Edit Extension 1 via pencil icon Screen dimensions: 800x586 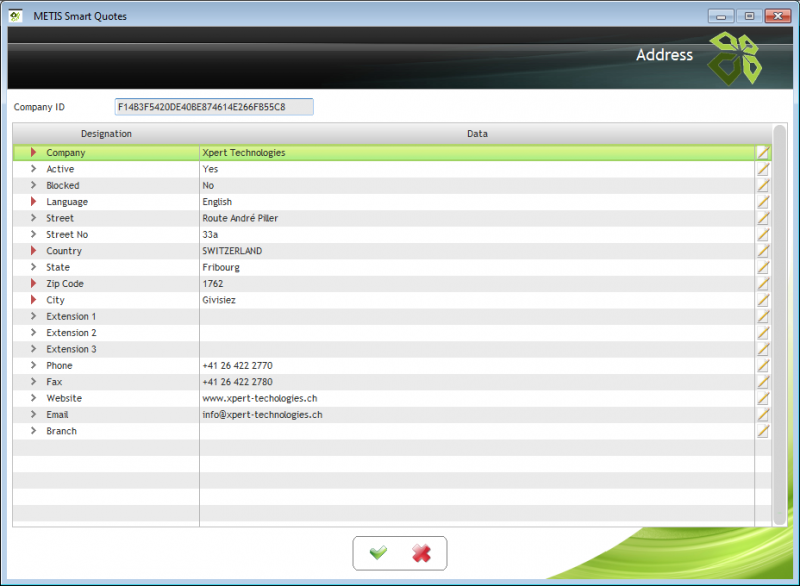pyautogui.click(x=763, y=316)
